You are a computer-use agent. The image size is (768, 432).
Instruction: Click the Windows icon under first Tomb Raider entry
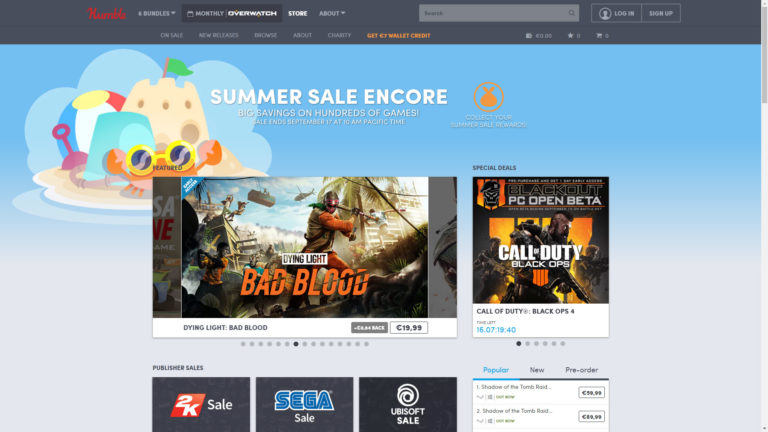pyautogui.click(x=490, y=397)
